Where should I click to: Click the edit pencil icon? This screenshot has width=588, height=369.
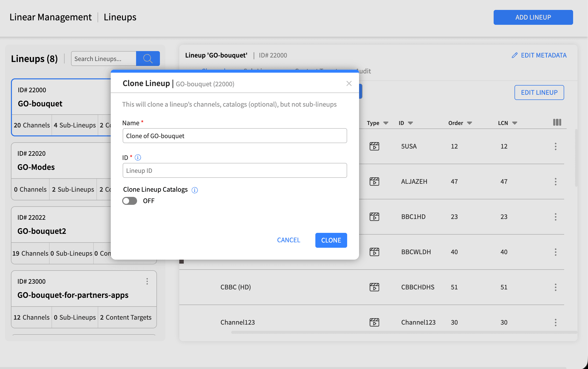(x=515, y=55)
